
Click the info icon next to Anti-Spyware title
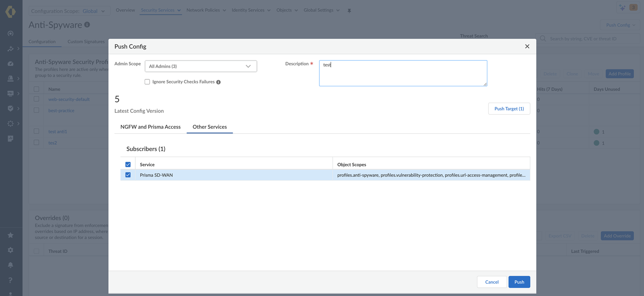[87, 25]
